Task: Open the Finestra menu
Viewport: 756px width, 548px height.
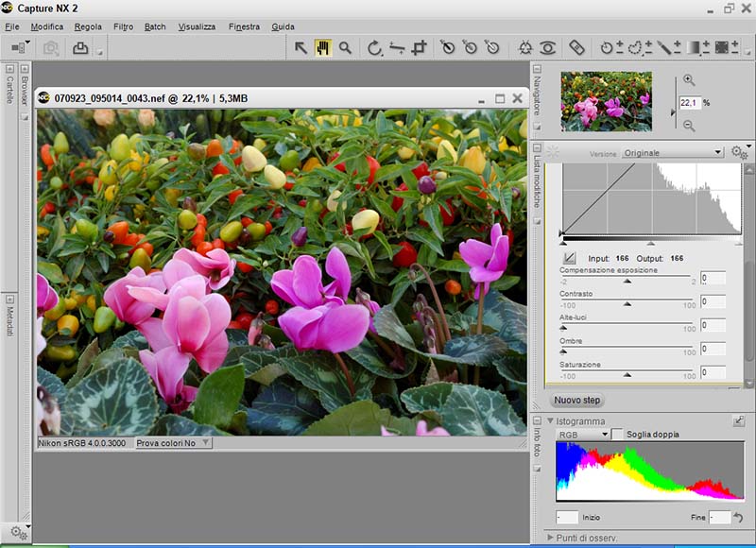Action: click(x=244, y=26)
